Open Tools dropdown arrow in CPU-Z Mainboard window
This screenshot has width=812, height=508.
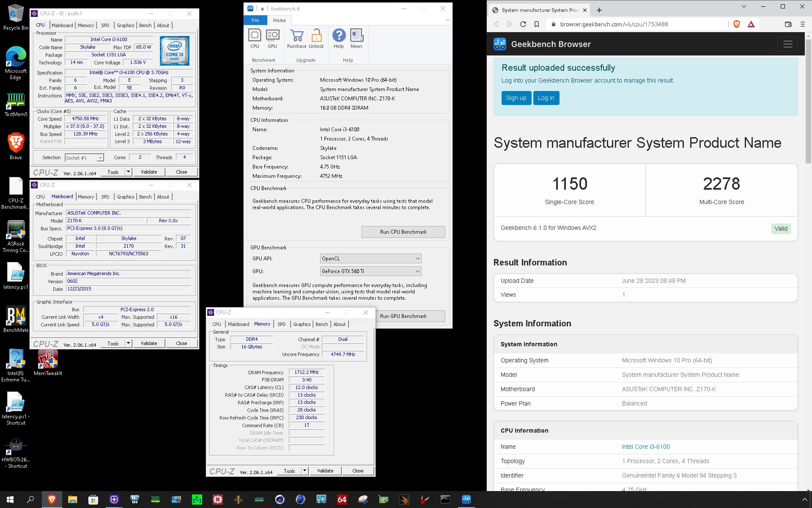point(128,343)
